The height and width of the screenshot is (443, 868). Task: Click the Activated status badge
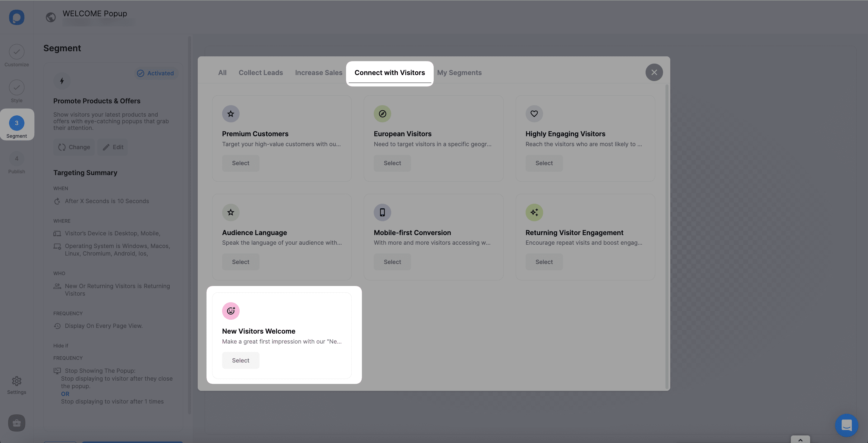pos(155,73)
